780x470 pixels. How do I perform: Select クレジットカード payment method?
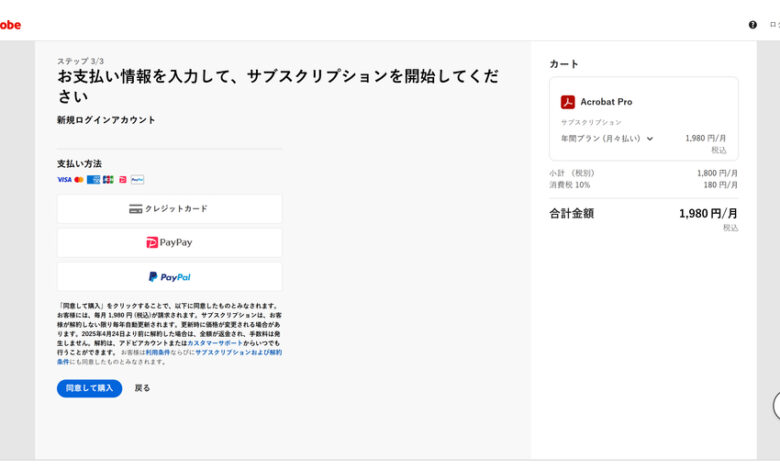pos(169,209)
